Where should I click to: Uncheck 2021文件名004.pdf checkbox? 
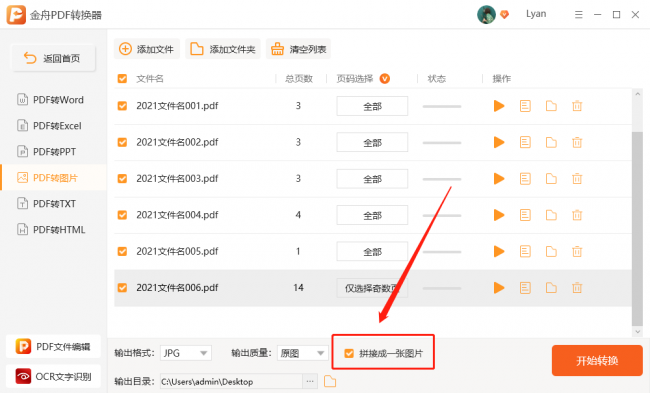point(122,215)
